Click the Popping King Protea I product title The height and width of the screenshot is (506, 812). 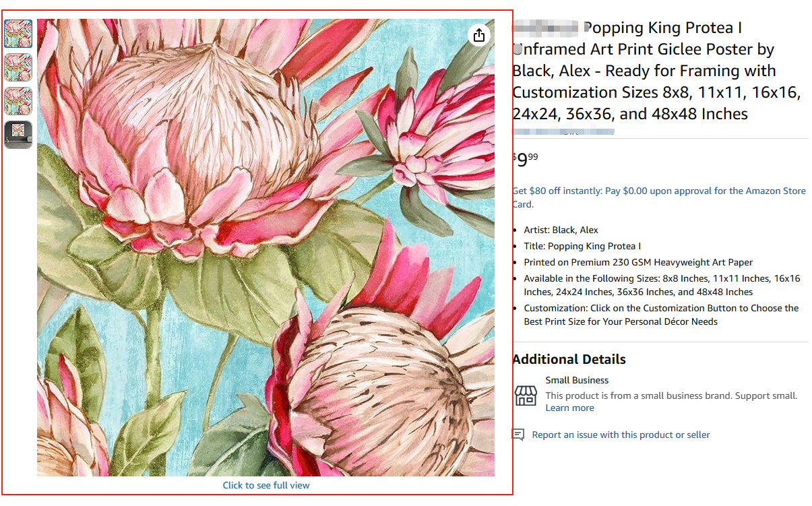tap(656, 71)
